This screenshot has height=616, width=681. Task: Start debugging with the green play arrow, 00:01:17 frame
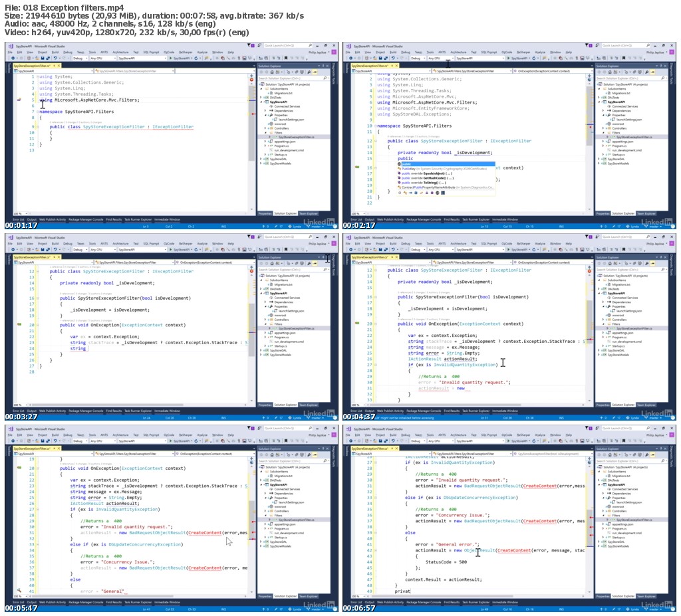[x=171, y=58]
